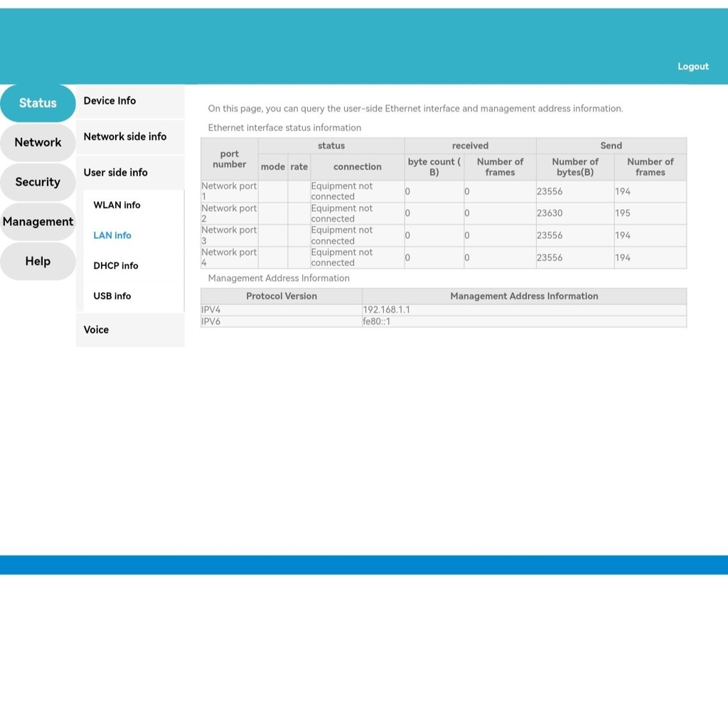The width and height of the screenshot is (728, 728).
Task: Click Network port 1 row label
Action: 229,191
